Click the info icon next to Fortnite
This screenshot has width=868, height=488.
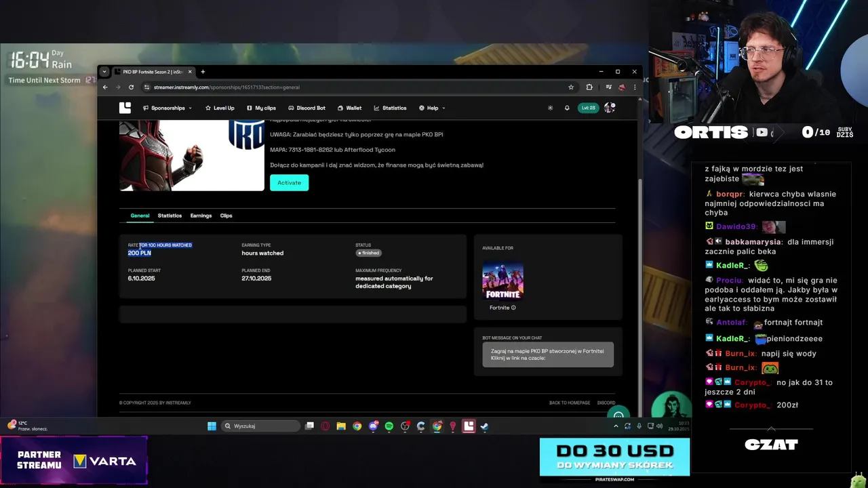(513, 308)
